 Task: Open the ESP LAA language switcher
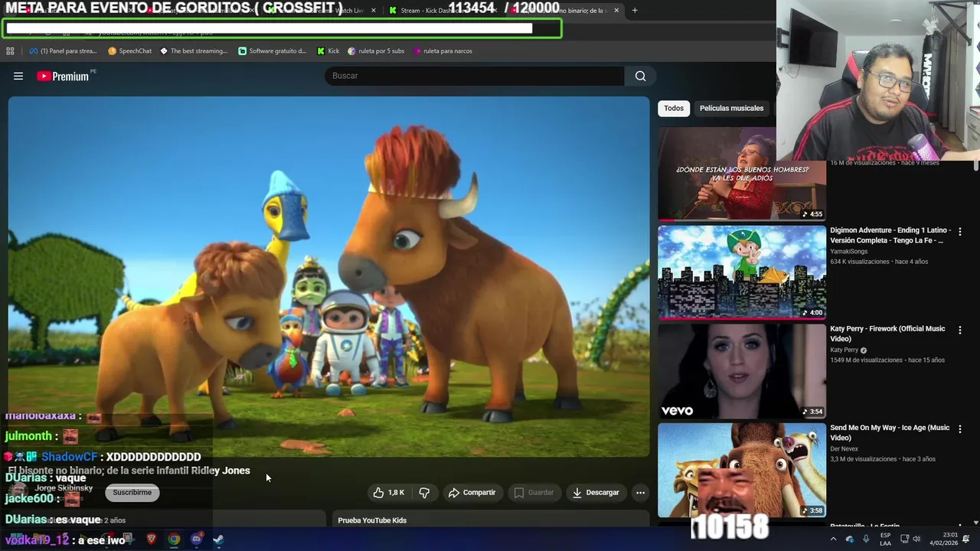click(885, 540)
